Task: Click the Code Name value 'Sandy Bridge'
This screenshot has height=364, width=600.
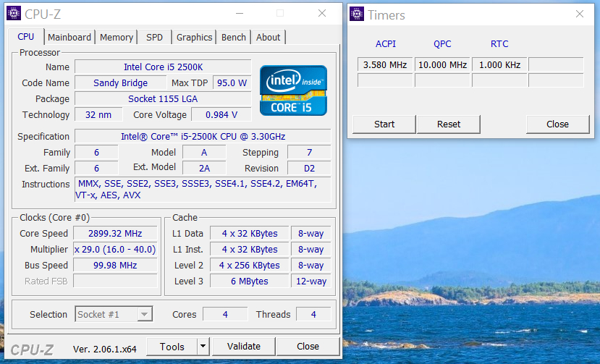Action: [x=121, y=83]
